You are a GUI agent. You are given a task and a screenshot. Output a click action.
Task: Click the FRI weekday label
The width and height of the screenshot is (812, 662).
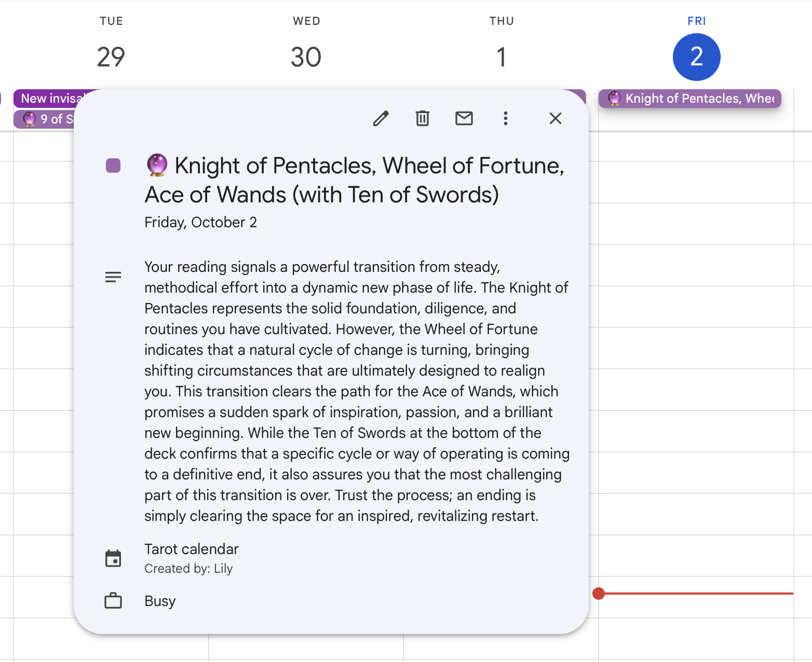pyautogui.click(x=696, y=21)
